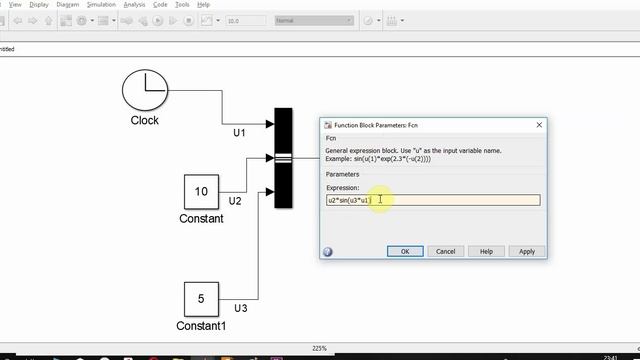The image size is (640, 360).
Task: Click the U1 signal label
Action: tap(239, 133)
